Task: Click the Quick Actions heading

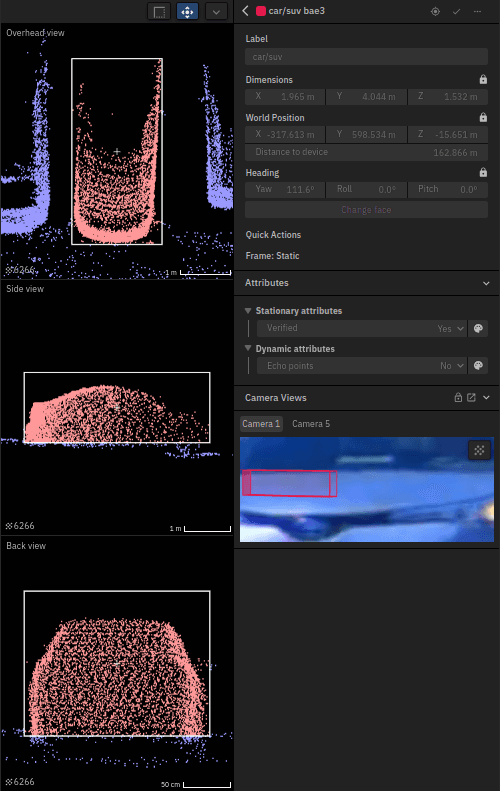Action: 273,235
